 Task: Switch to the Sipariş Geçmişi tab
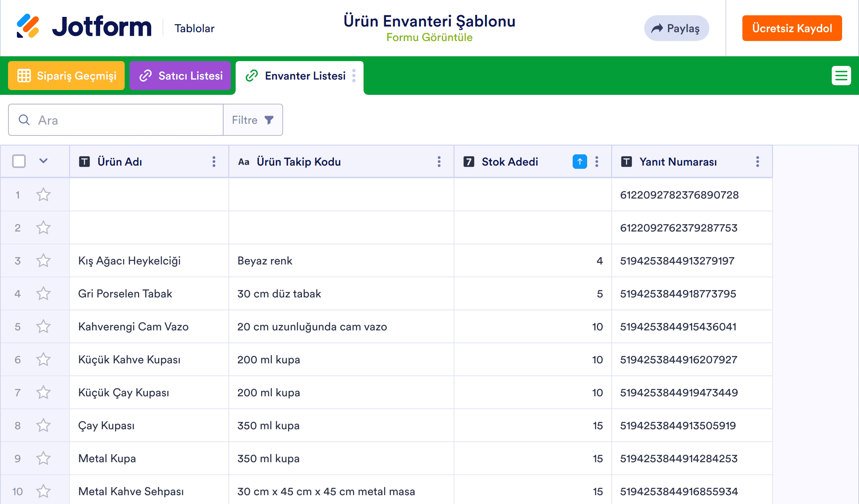pos(66,76)
